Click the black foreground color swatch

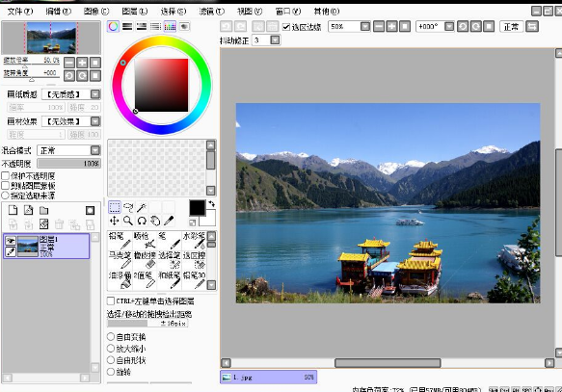pyautogui.click(x=197, y=208)
